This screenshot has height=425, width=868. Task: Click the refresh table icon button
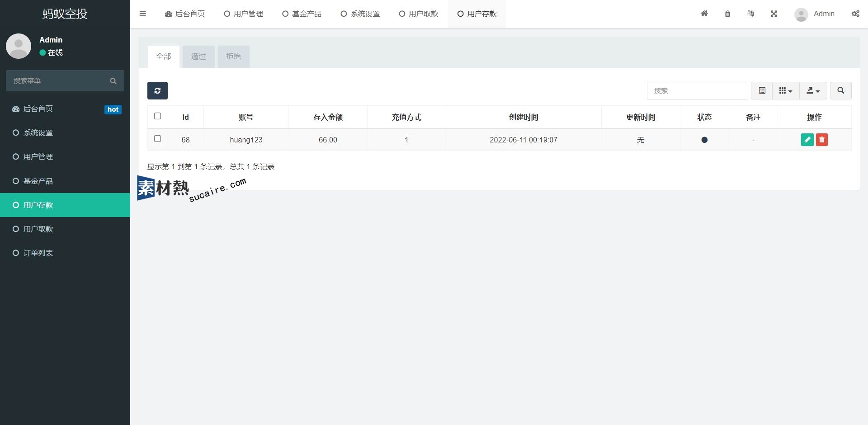pos(157,90)
